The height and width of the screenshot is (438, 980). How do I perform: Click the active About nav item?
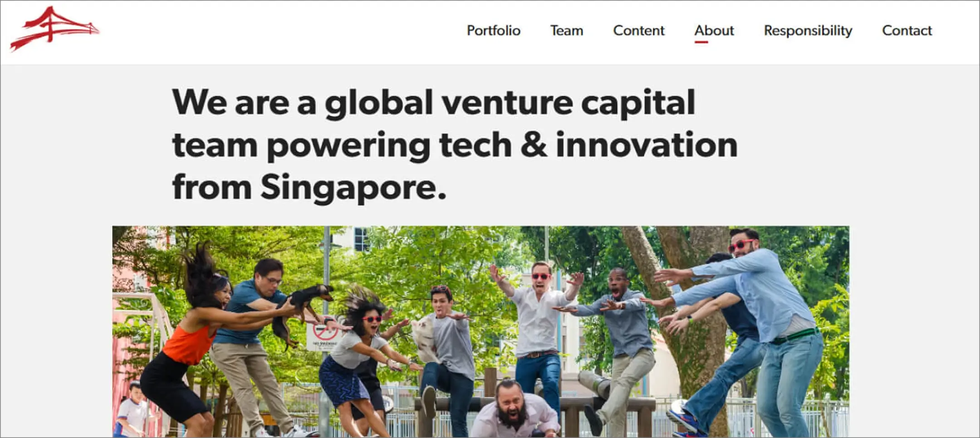click(714, 30)
